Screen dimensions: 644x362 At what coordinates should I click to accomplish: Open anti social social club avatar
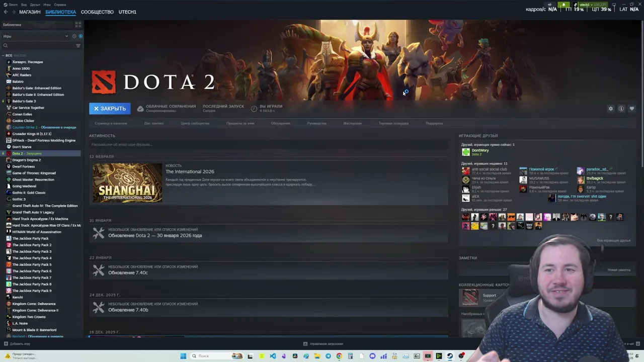tap(466, 171)
